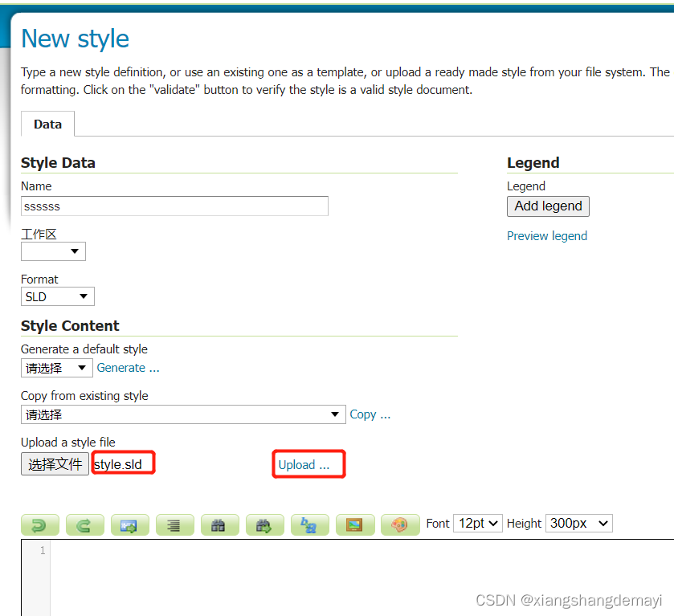674x616 pixels.
Task: Click into the style Name input field
Action: click(174, 206)
